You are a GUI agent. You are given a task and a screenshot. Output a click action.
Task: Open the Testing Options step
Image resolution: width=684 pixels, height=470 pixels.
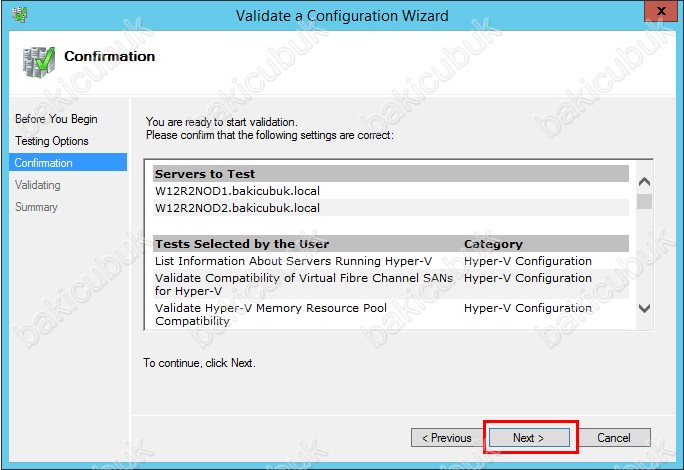point(52,141)
